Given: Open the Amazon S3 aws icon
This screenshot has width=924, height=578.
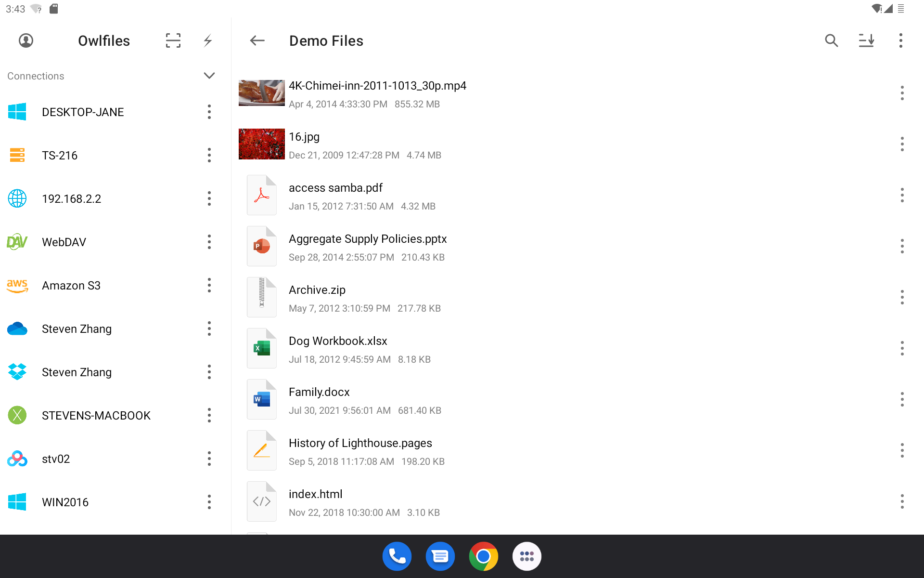Looking at the screenshot, I should tap(17, 285).
